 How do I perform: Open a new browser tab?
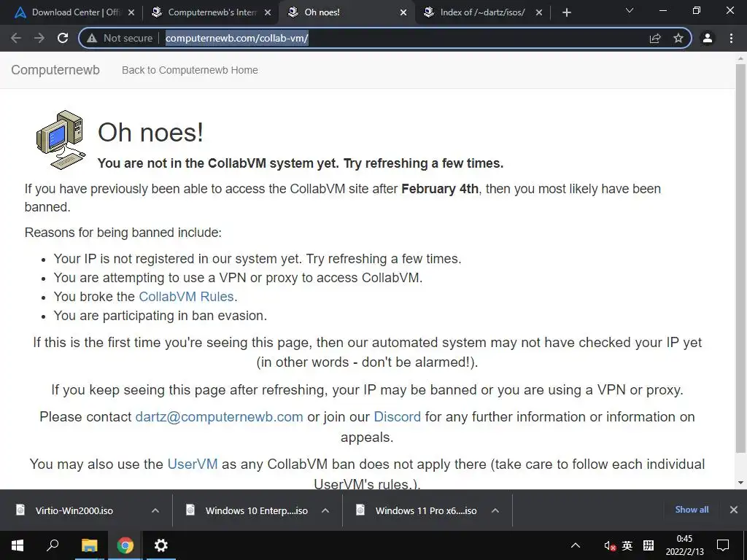[566, 13]
